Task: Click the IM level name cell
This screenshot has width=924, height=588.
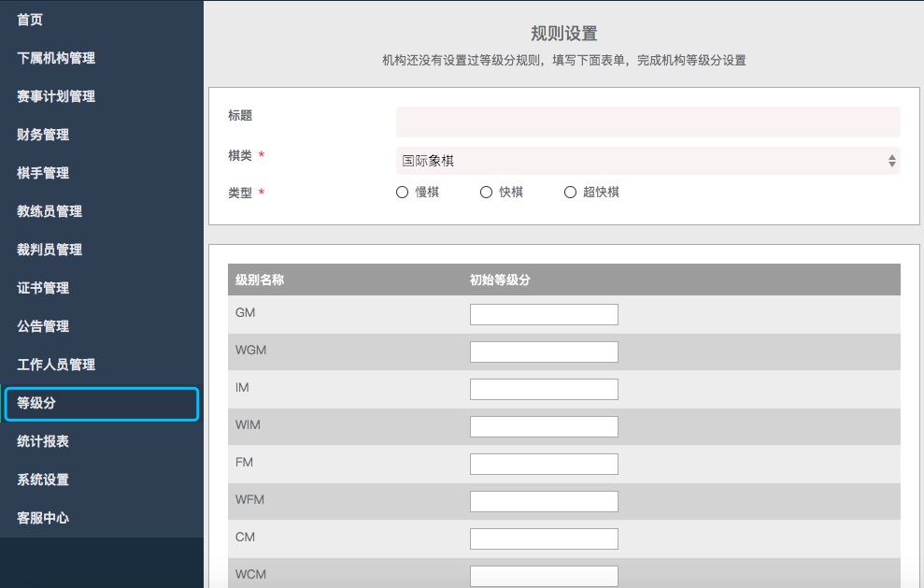Action: (x=242, y=387)
